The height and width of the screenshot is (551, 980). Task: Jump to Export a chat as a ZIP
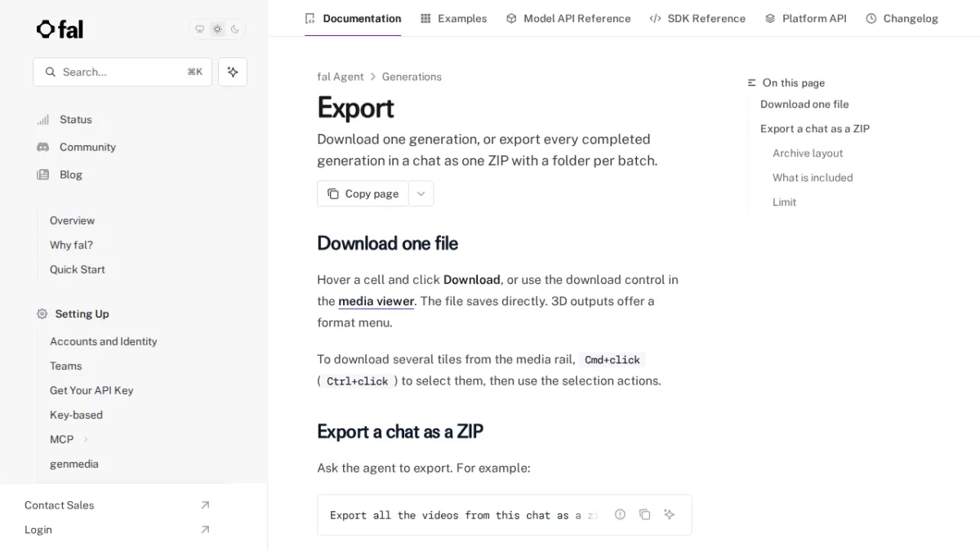point(815,129)
